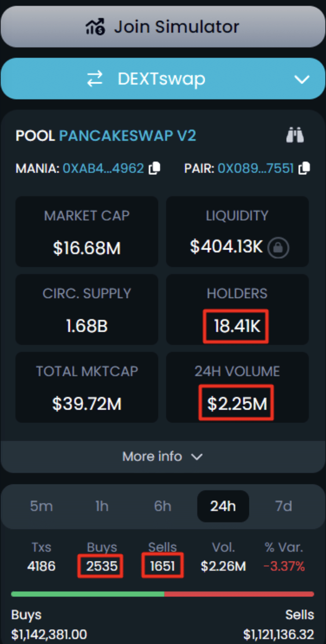Open the PANCAKESWAP V2 pool link
Viewport: 326px width, 644px height.
click(x=128, y=136)
